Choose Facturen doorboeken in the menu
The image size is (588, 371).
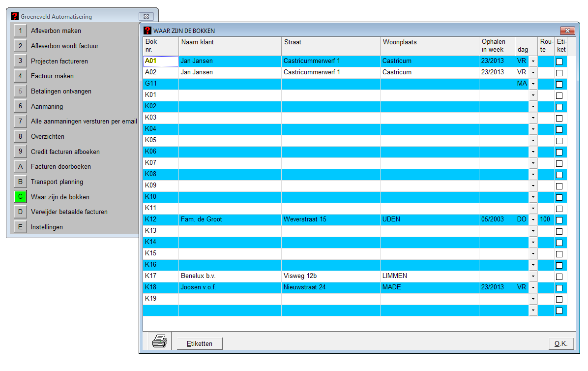(x=60, y=167)
